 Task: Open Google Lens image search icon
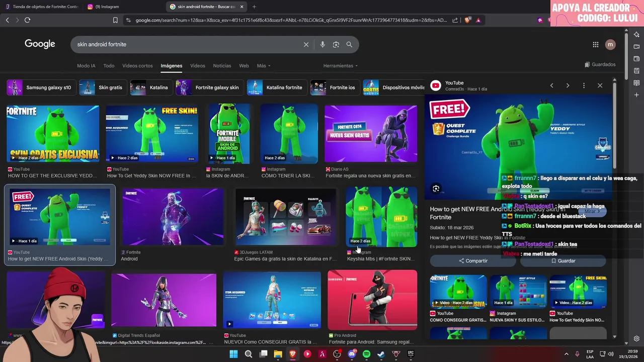pos(336,44)
